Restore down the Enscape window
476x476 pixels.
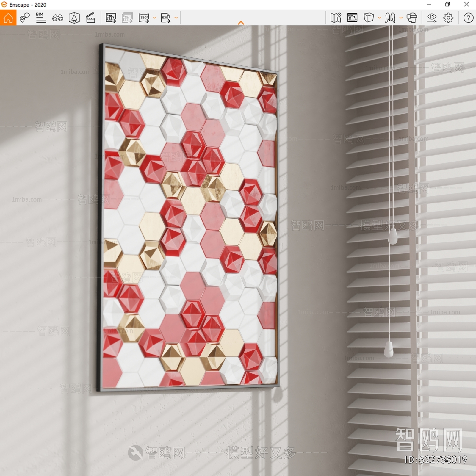pos(447,4)
